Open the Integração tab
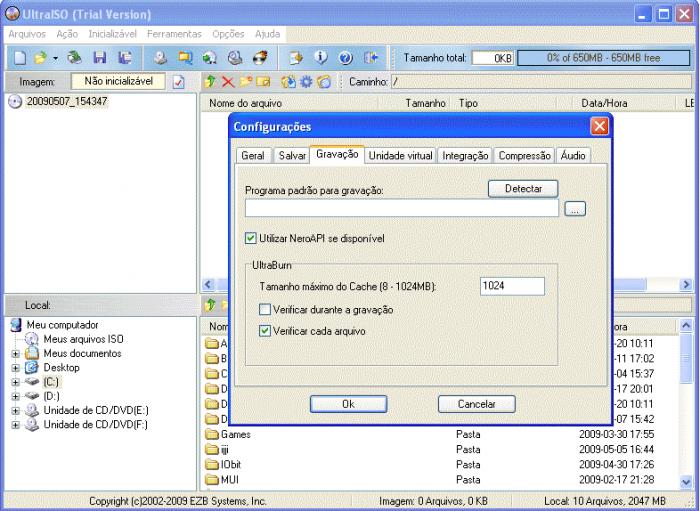The image size is (700, 511). coord(465,156)
